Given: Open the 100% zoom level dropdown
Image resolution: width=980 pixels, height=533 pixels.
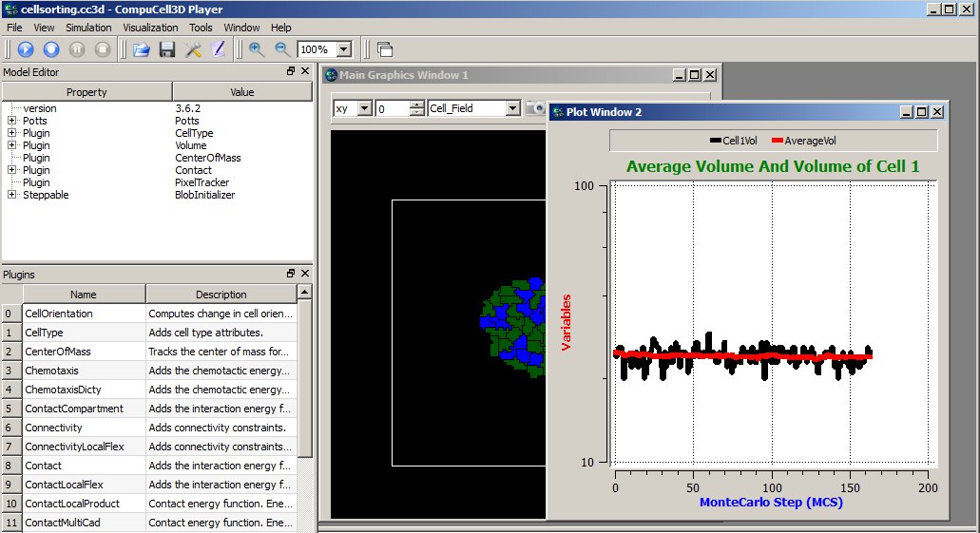Looking at the screenshot, I should pyautogui.click(x=344, y=49).
